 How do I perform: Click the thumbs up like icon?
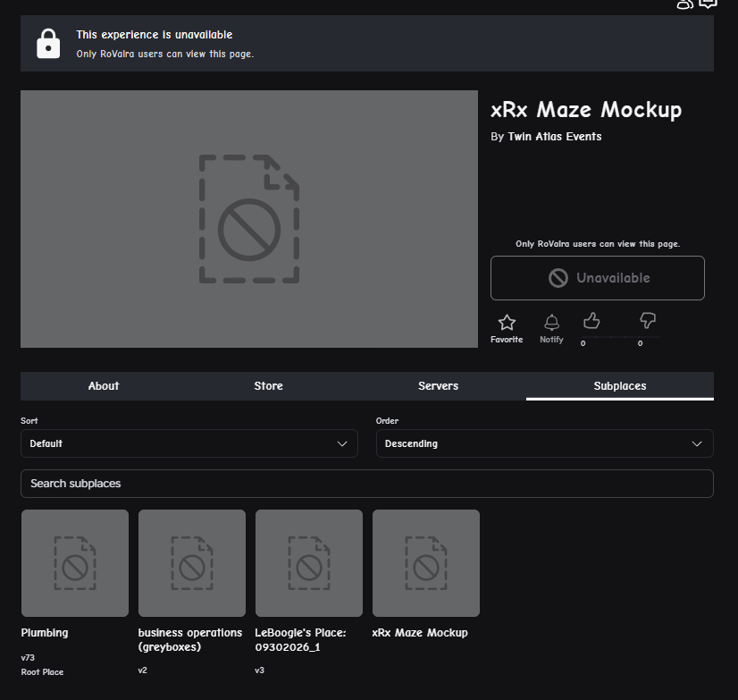[591, 321]
